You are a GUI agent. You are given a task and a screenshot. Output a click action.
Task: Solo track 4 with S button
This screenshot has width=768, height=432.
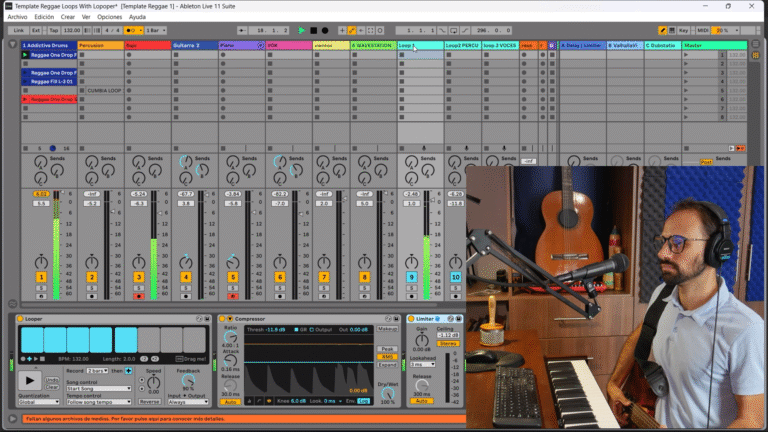[186, 287]
